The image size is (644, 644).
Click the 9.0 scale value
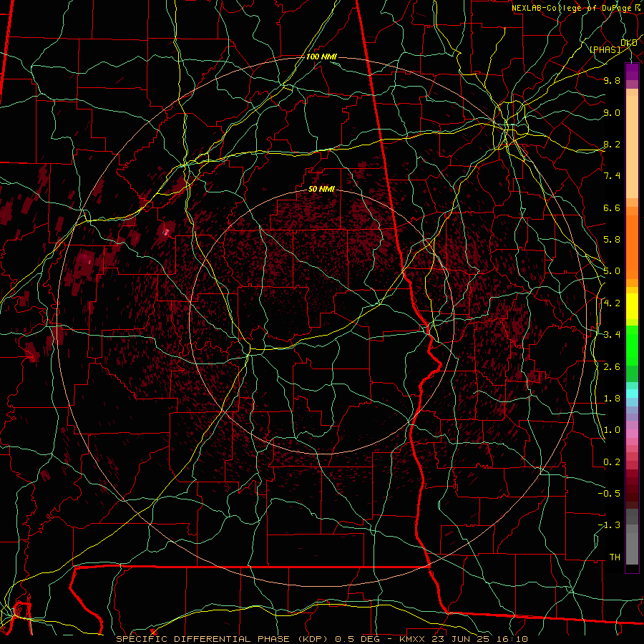pos(612,112)
